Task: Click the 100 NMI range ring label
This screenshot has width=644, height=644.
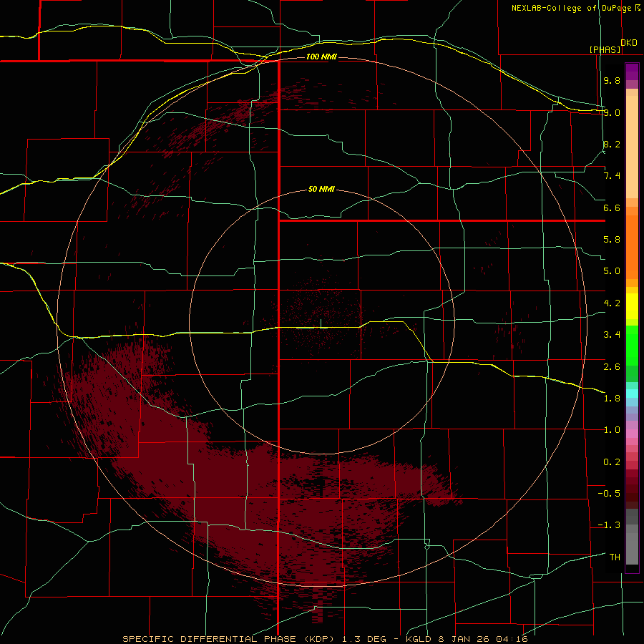Action: click(x=321, y=57)
